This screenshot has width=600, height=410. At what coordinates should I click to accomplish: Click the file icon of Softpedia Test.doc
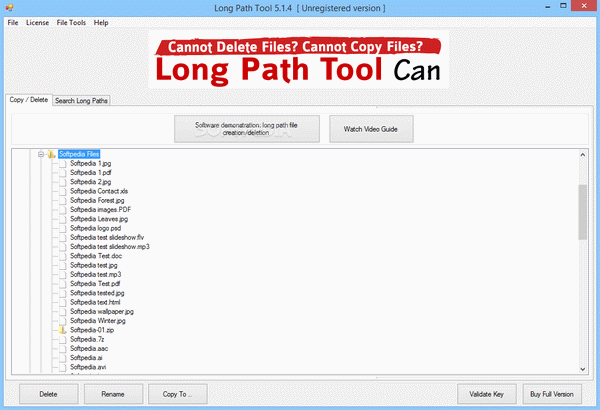click(x=62, y=256)
